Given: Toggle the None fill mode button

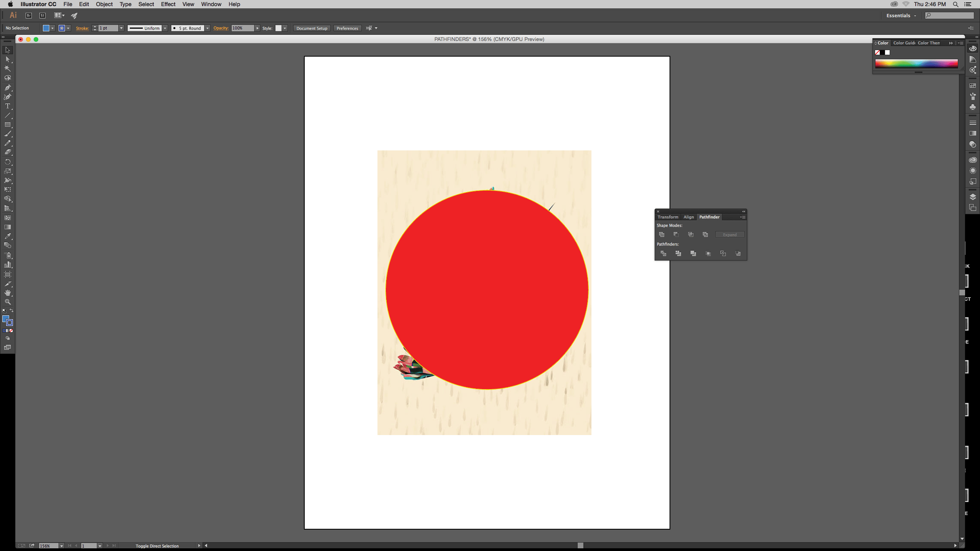Looking at the screenshot, I should [11, 331].
